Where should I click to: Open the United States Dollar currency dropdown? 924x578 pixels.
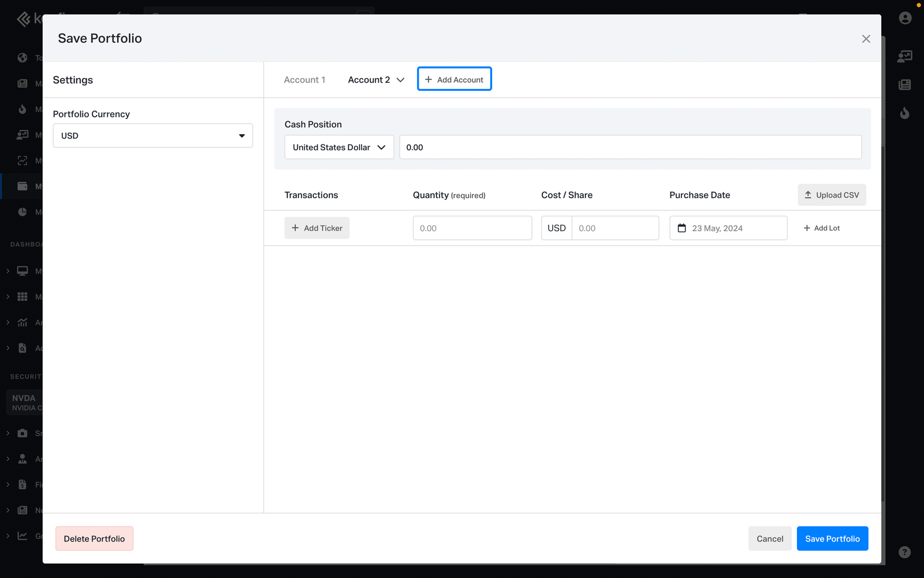pos(339,147)
